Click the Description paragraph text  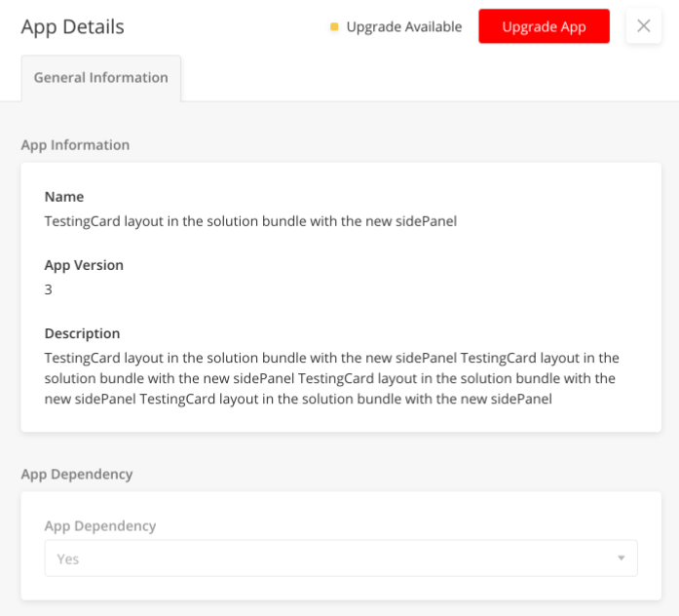331,378
